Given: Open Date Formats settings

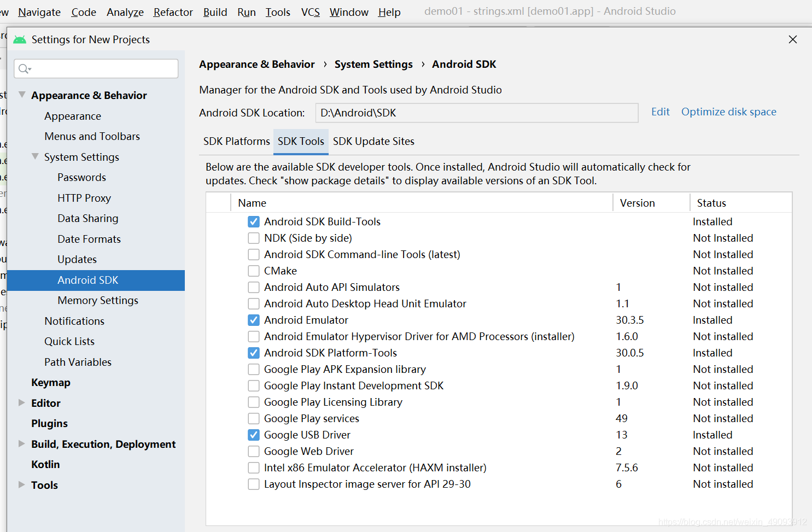Looking at the screenshot, I should pyautogui.click(x=89, y=239).
